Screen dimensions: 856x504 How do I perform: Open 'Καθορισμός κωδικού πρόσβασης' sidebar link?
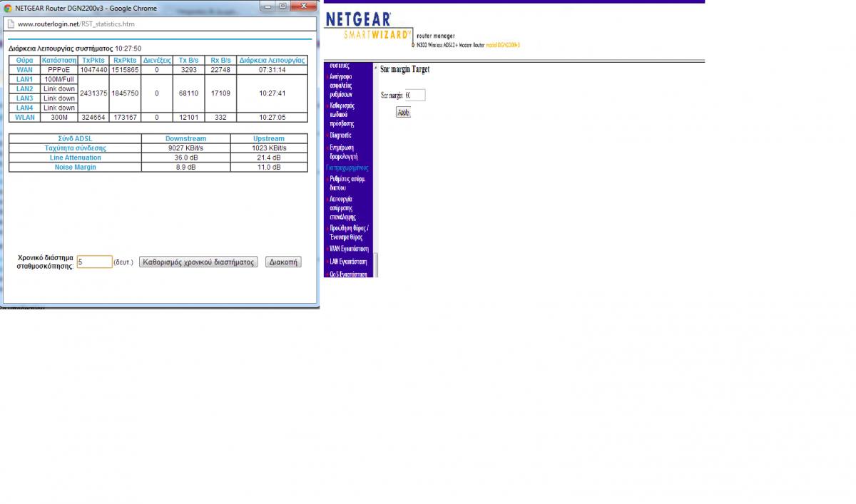tap(342, 114)
